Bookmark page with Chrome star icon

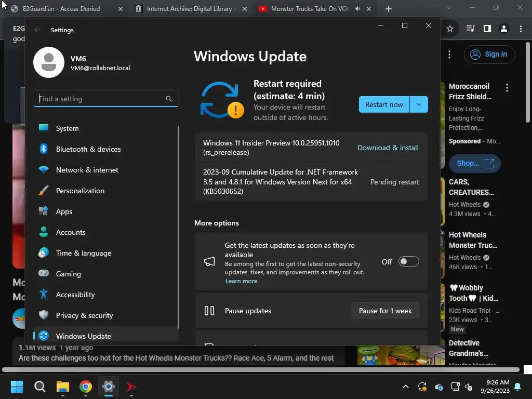pos(450,29)
